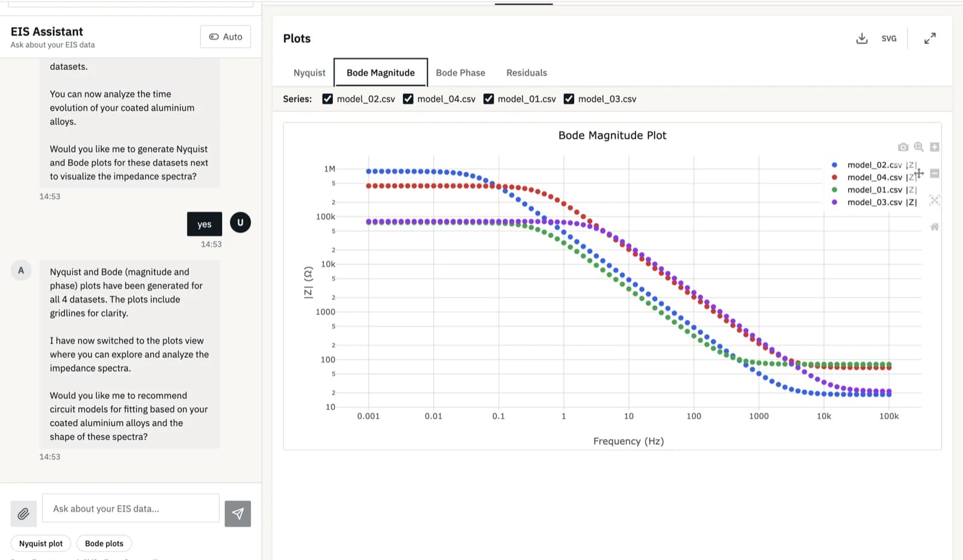Click the Nyquist plot suggestion chip
The height and width of the screenshot is (560, 963).
click(41, 544)
